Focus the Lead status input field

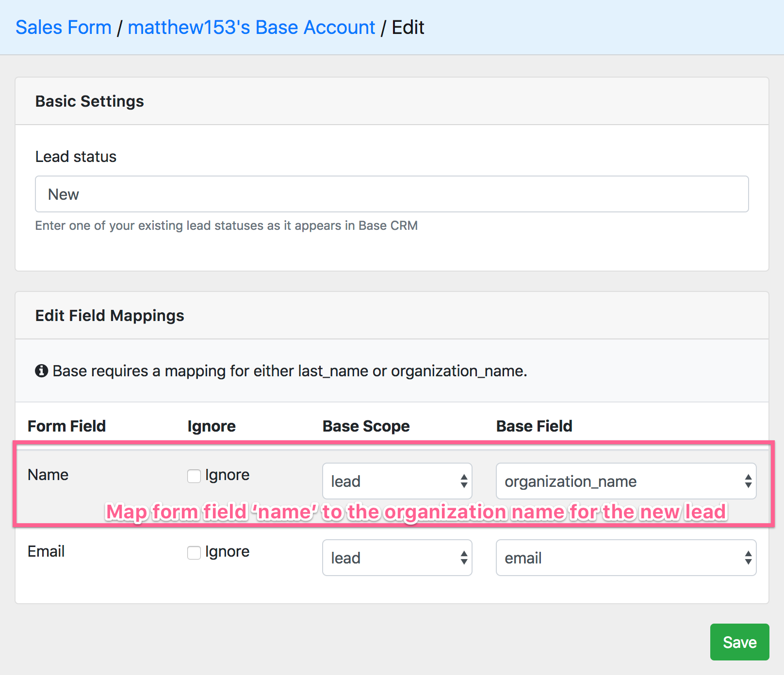(x=392, y=194)
